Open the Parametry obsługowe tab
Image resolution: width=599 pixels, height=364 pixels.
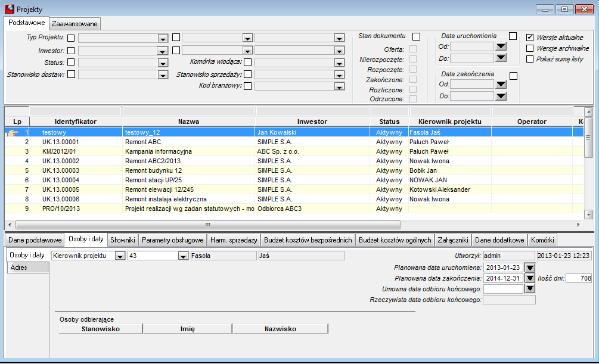[x=173, y=240]
